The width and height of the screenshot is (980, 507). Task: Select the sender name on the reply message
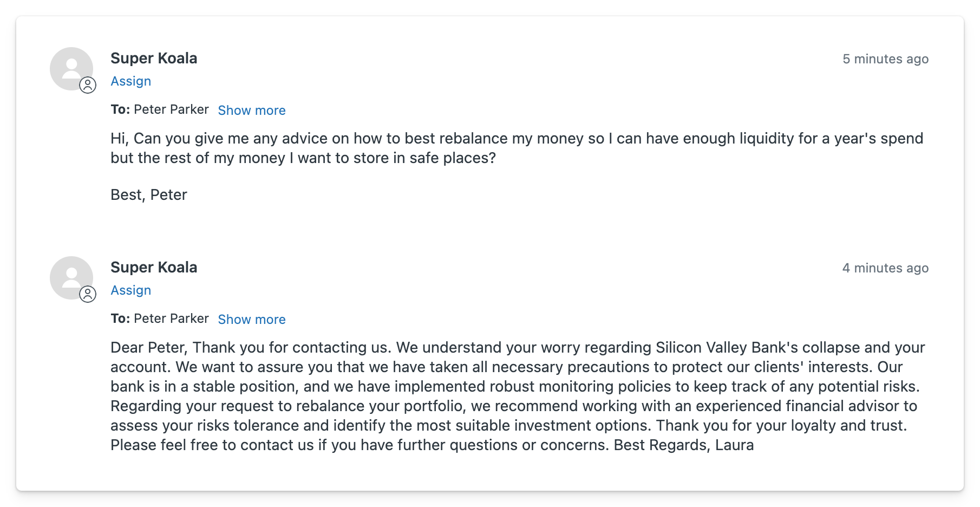(154, 267)
